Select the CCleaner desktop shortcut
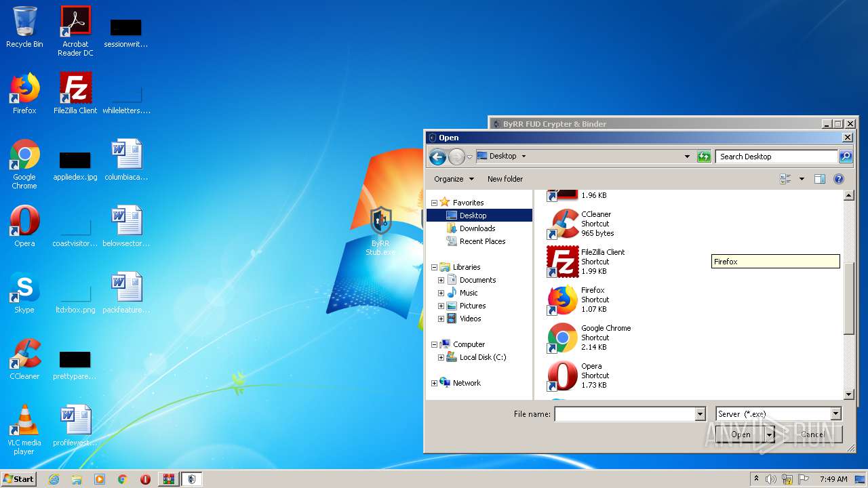 coord(24,359)
